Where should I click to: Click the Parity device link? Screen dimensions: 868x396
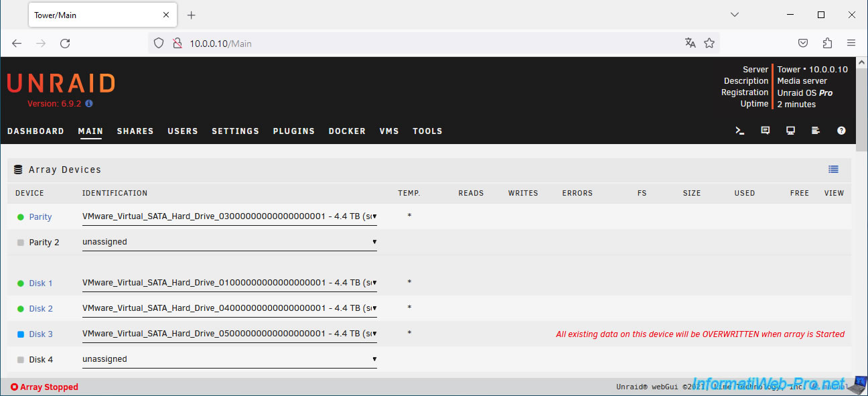[40, 217]
